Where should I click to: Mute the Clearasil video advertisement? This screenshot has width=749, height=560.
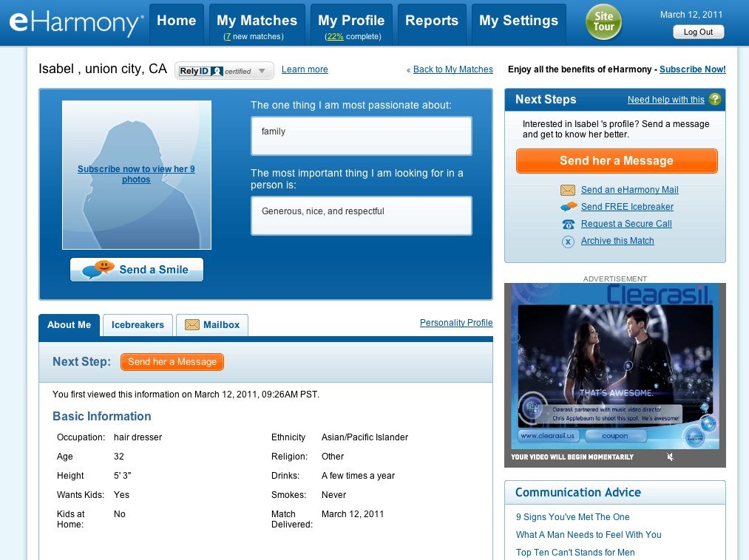[670, 457]
